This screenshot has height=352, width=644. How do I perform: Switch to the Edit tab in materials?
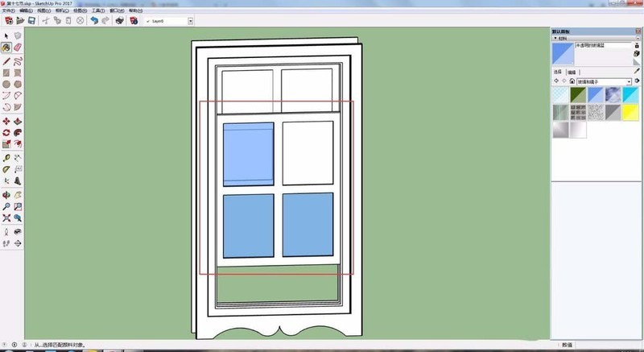point(572,72)
